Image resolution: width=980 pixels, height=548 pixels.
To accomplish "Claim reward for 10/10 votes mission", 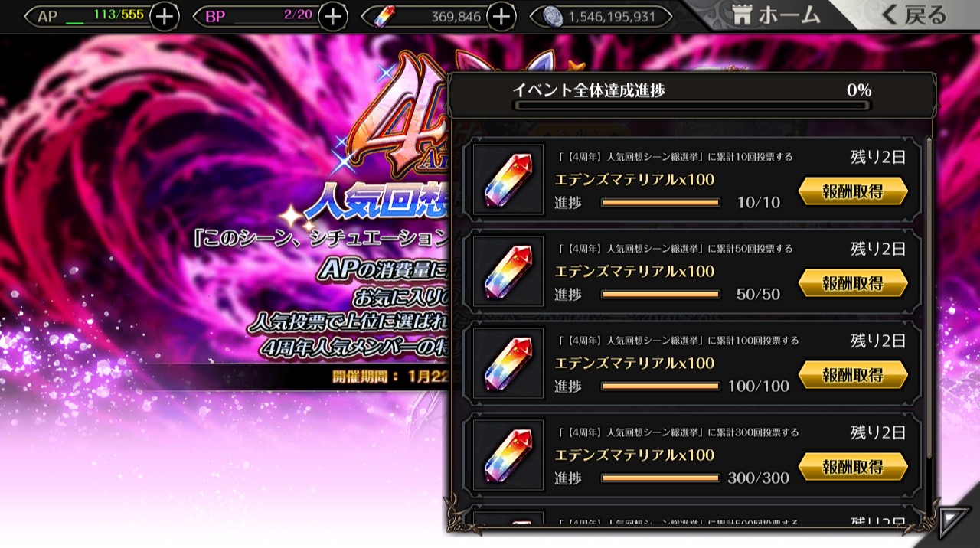I will coord(853,191).
